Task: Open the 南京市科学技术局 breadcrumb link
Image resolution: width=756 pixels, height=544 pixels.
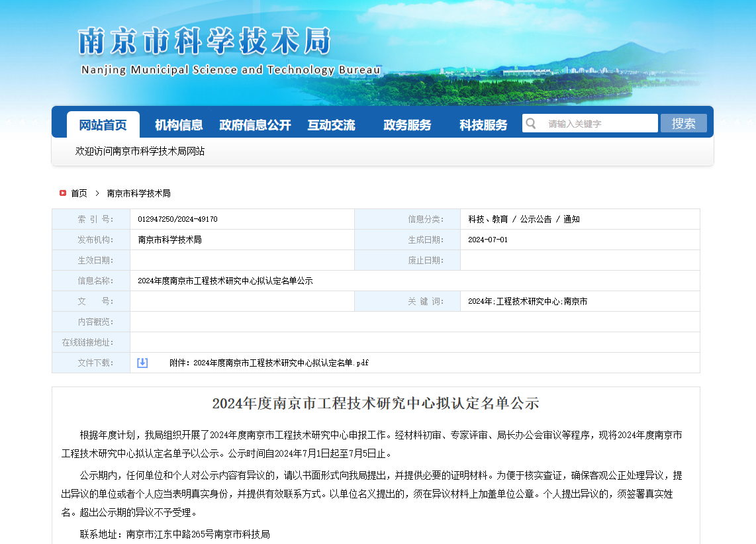Action: point(136,193)
